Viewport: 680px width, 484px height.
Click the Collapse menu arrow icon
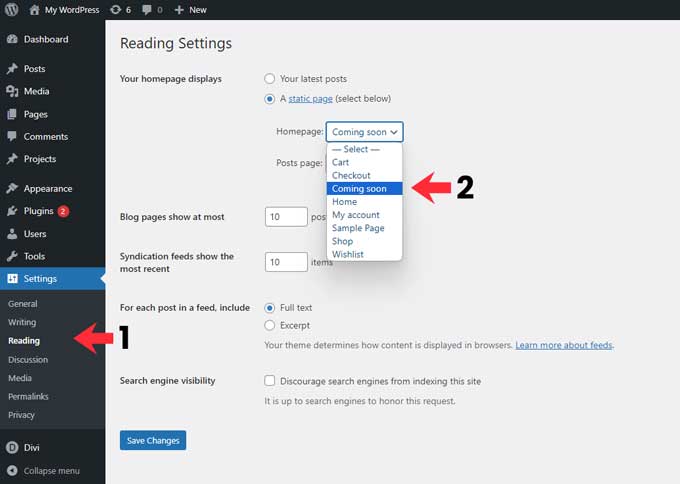[x=12, y=470]
